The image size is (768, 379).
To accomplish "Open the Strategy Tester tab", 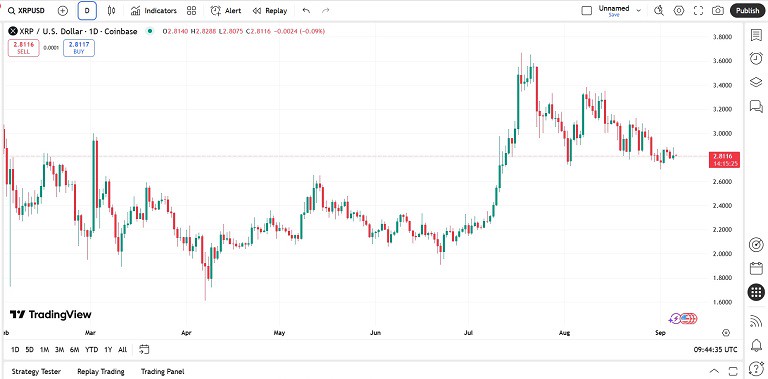I will (36, 372).
